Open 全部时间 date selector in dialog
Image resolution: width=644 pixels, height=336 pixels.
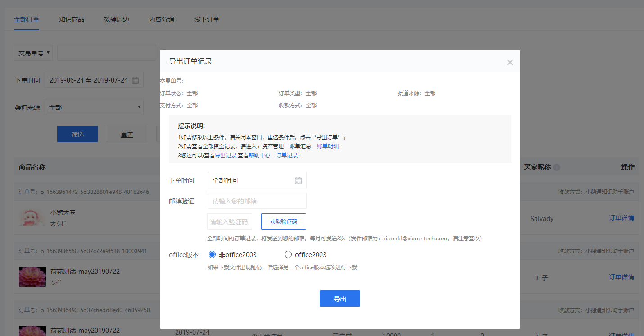click(x=257, y=180)
